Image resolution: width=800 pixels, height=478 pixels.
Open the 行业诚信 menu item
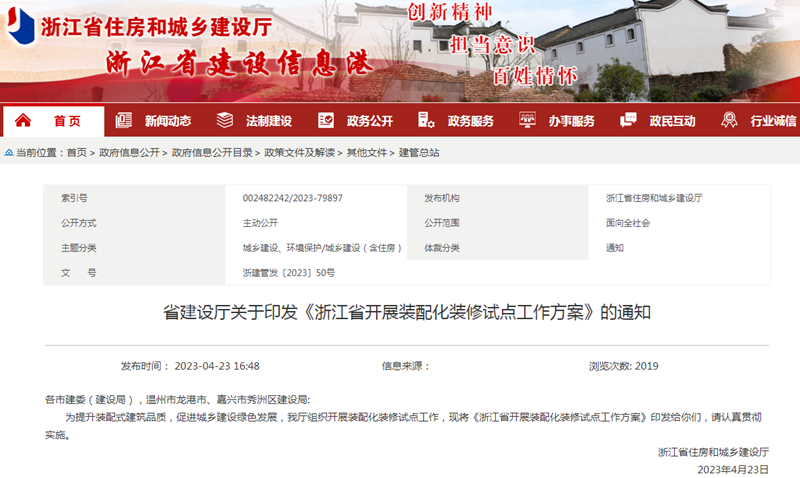tap(773, 121)
